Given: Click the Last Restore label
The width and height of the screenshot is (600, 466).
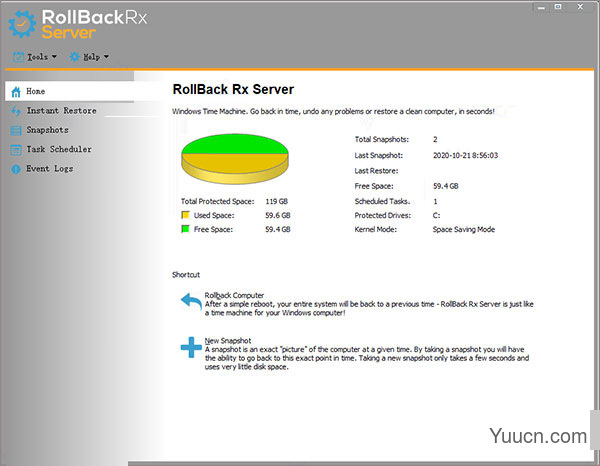Looking at the screenshot, I should (x=376, y=171).
